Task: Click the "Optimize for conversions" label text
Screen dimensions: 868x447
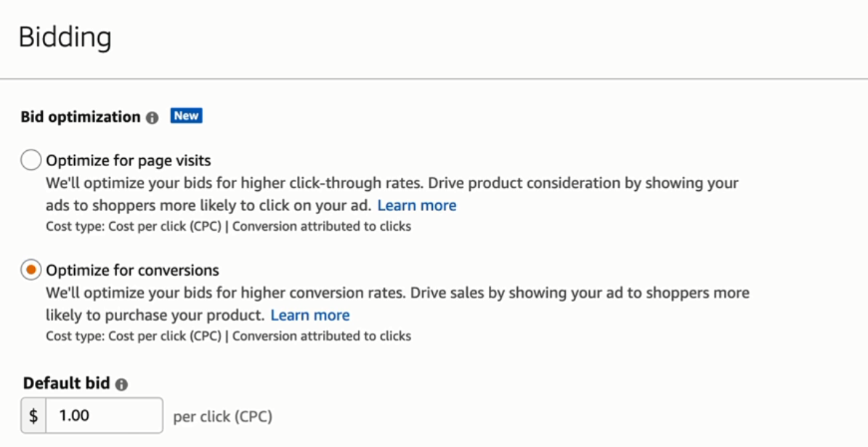Action: coord(132,271)
